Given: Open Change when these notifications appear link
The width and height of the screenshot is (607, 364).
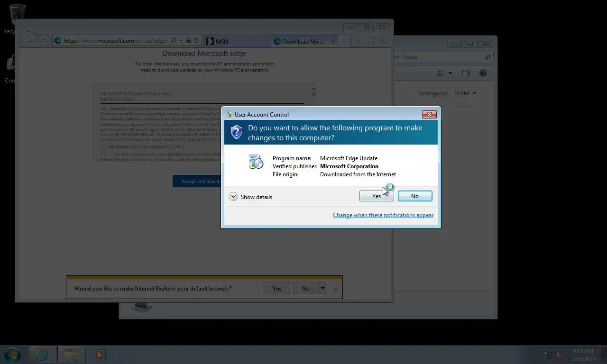Looking at the screenshot, I should [x=383, y=215].
